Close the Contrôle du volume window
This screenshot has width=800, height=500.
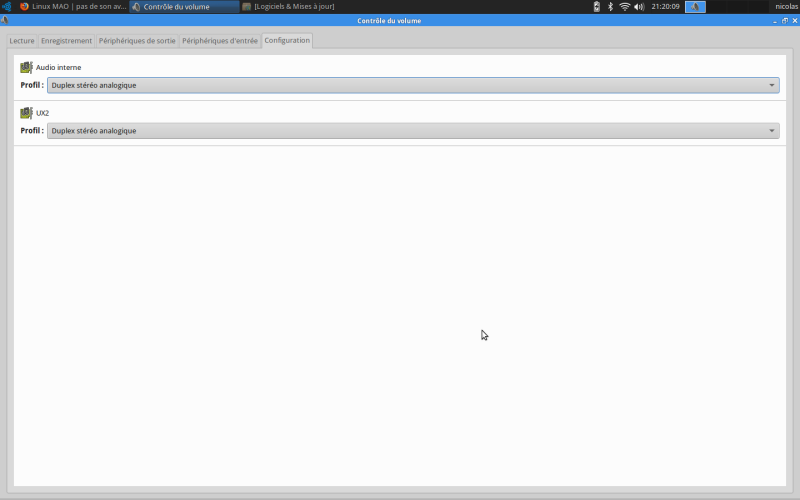(x=795, y=21)
